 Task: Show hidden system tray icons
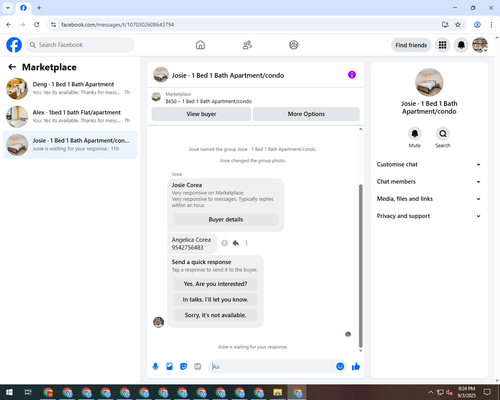(x=430, y=392)
